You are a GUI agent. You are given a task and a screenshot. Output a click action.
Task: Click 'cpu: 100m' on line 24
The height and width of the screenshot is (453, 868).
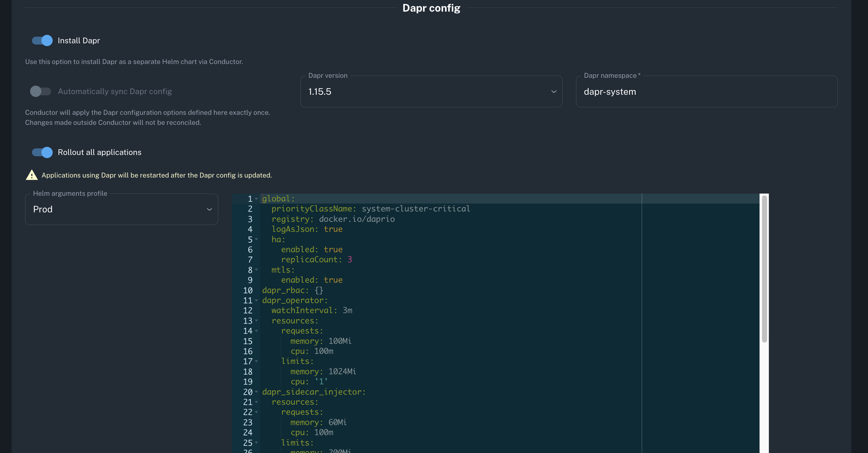pos(312,432)
